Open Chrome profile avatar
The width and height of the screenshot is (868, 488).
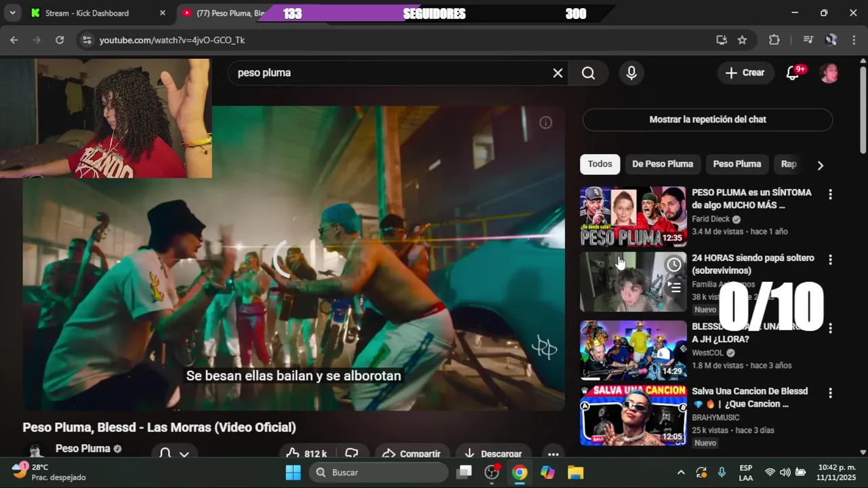point(831,40)
